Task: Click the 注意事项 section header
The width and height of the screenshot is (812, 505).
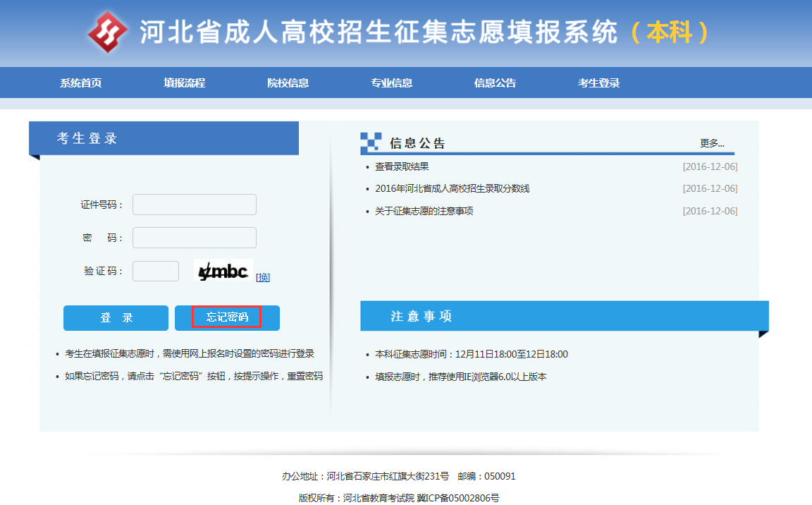Action: tap(422, 316)
